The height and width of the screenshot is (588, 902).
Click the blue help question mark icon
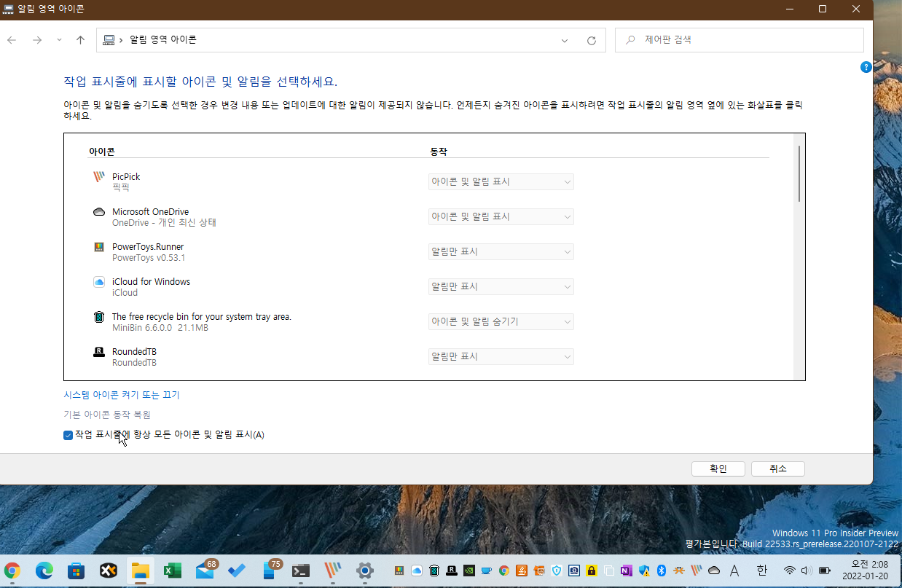866,66
